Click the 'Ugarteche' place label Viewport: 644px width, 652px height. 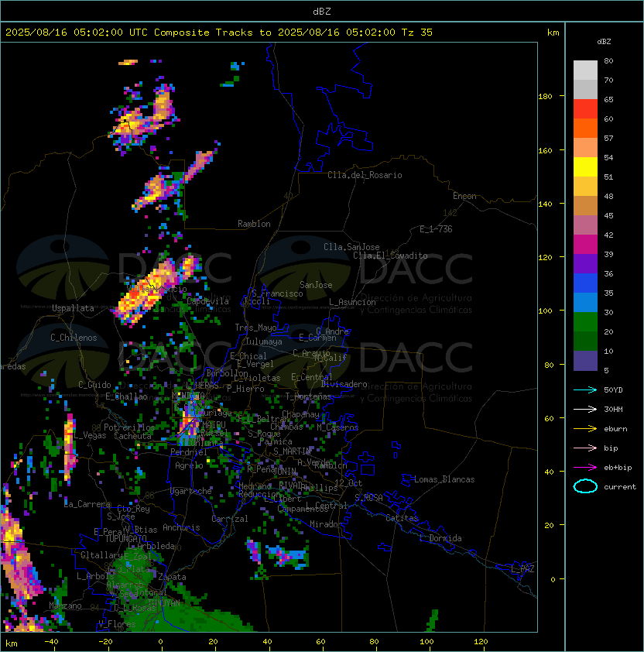[x=191, y=492]
